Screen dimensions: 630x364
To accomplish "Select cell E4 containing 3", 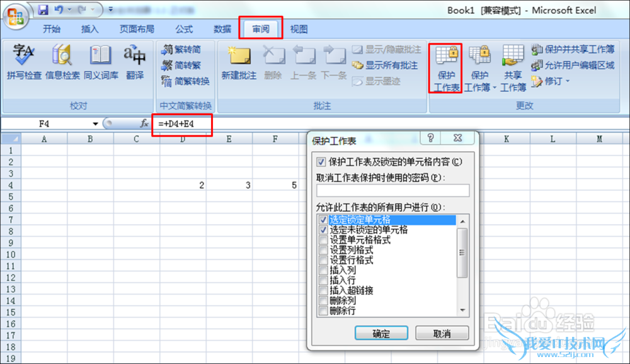I will (229, 185).
